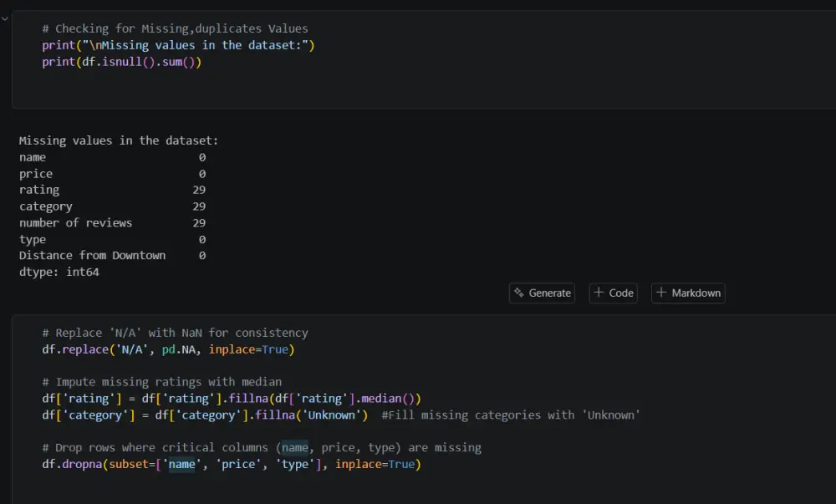Screen dimensions: 836x504
Task: Click the 'rating 29' output row
Action: pos(112,190)
